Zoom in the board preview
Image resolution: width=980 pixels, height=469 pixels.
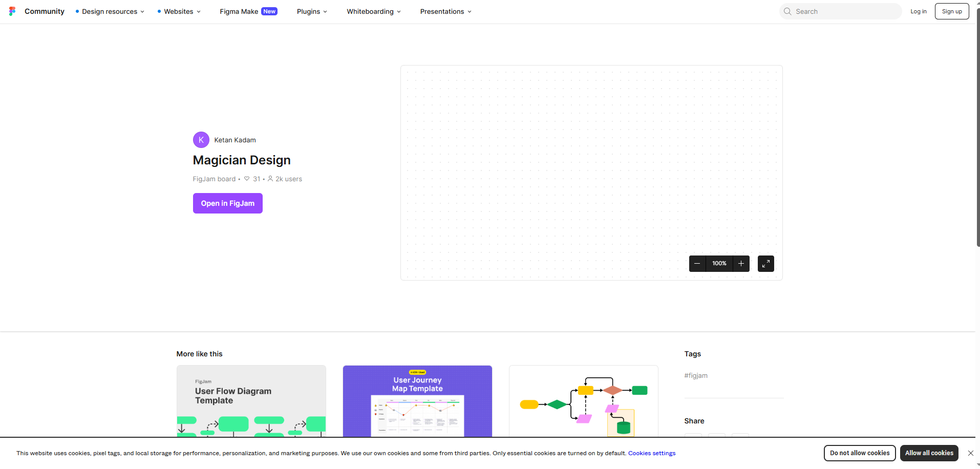pyautogui.click(x=741, y=264)
